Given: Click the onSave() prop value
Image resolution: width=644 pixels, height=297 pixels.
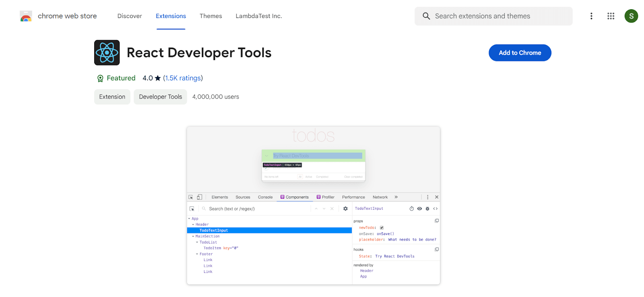Looking at the screenshot, I should pyautogui.click(x=385, y=234).
